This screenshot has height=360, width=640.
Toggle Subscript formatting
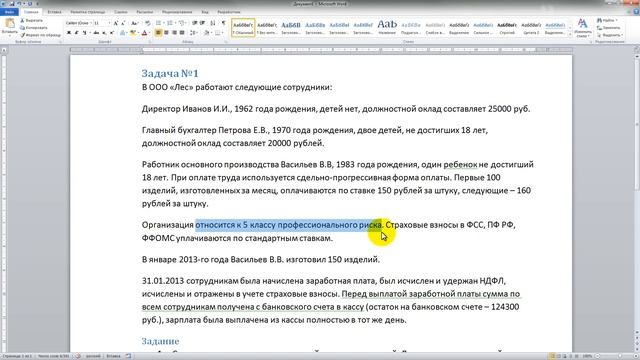[104, 33]
